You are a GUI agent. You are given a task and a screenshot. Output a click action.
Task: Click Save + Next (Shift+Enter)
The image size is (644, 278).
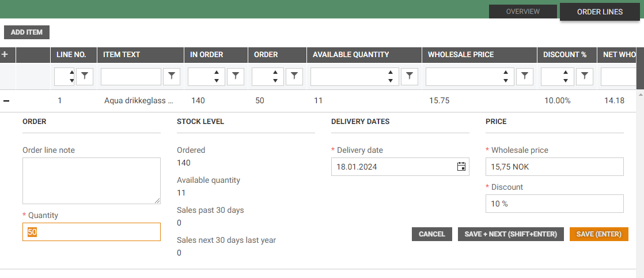[x=510, y=234]
